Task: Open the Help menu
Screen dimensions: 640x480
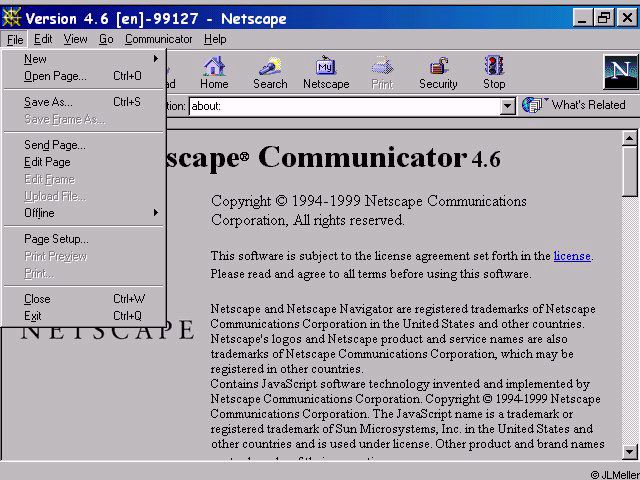Action: click(x=215, y=39)
